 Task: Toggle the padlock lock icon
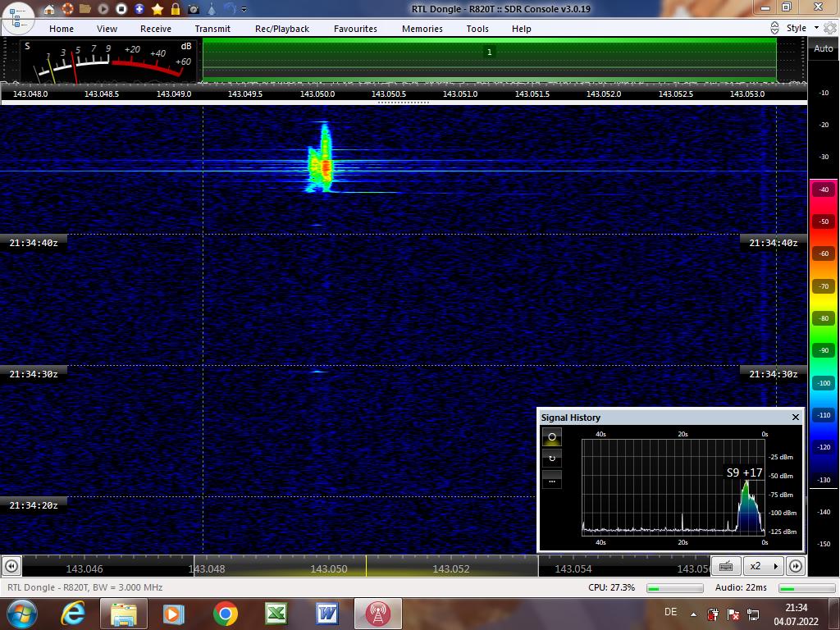[176, 8]
